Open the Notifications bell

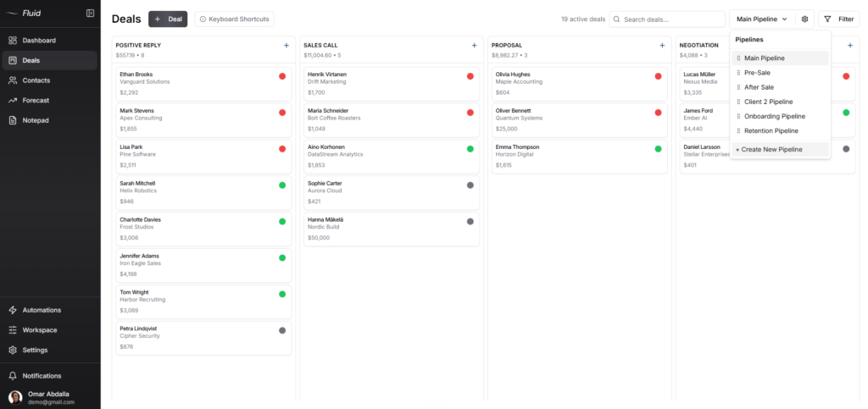pyautogui.click(x=13, y=376)
